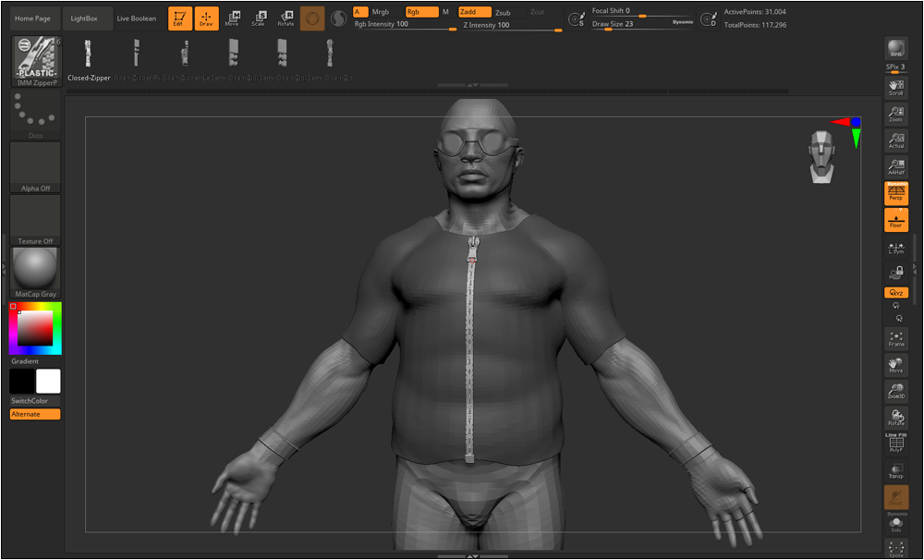This screenshot has height=560, width=924.
Task: Select the Scale gizmo tool
Action: click(258, 18)
